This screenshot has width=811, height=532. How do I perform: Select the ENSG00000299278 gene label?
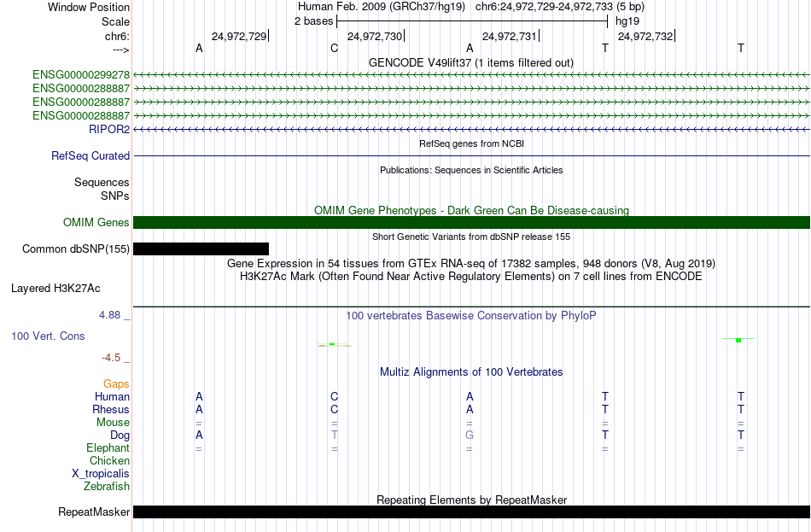coord(81,75)
